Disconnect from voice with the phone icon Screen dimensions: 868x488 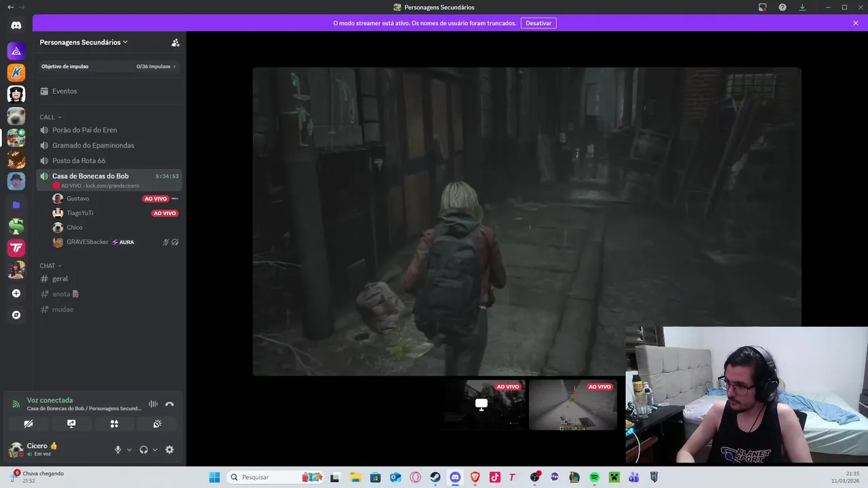tap(170, 404)
